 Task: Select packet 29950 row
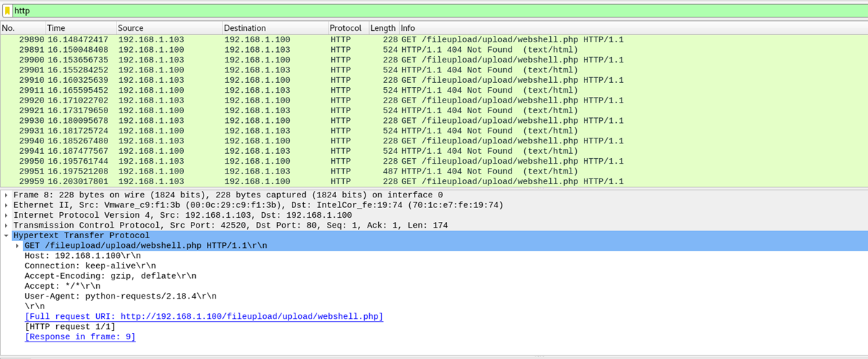point(434,162)
